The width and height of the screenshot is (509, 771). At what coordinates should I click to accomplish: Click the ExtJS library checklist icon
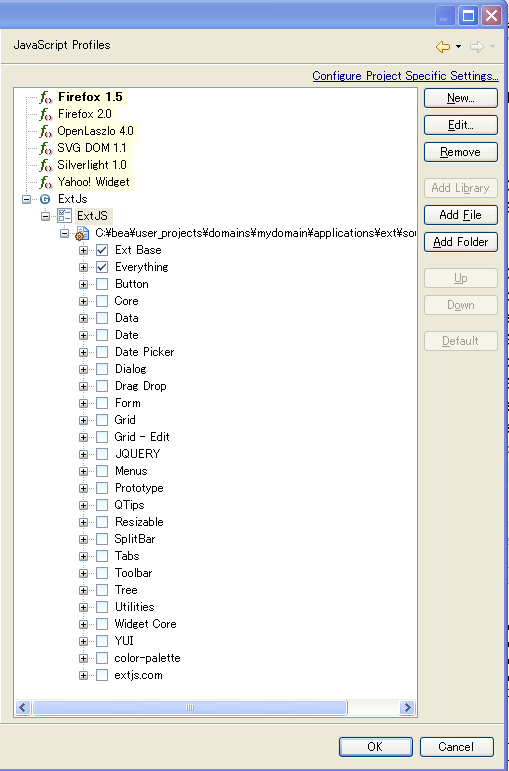tap(64, 216)
